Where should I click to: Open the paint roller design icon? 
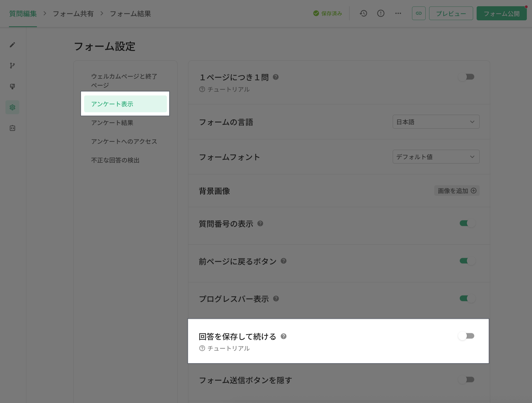point(12,87)
